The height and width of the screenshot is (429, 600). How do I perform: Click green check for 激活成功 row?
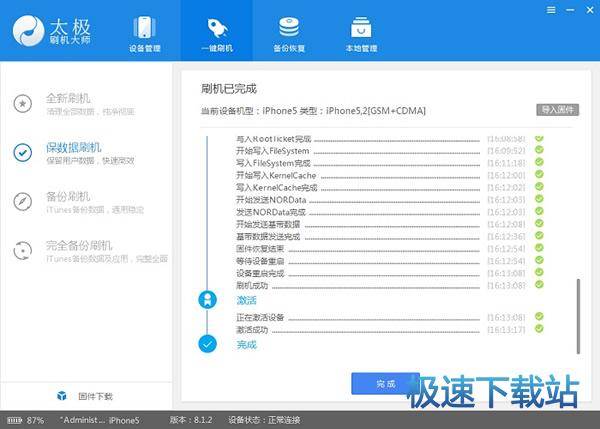[539, 328]
